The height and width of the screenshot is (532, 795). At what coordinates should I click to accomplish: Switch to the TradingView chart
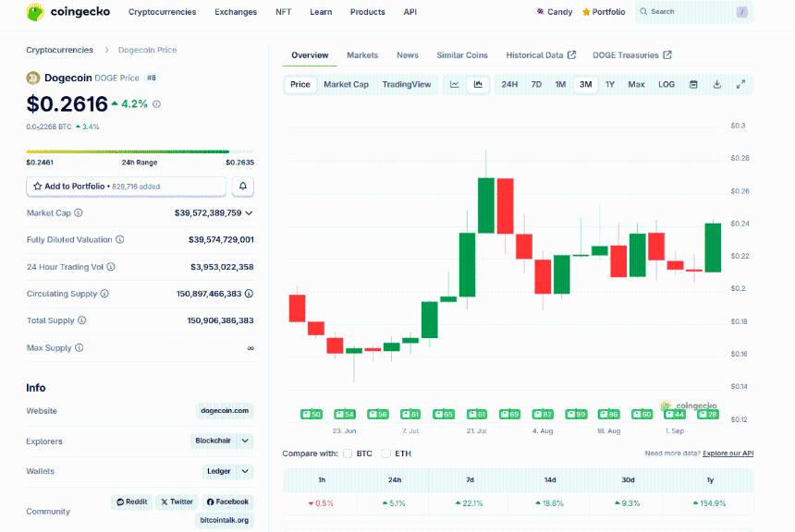pos(407,85)
